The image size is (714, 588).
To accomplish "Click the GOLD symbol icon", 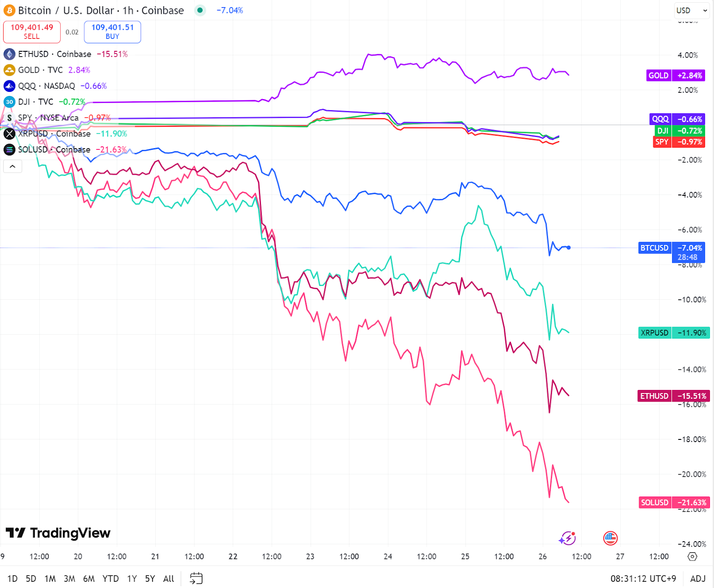I will pyautogui.click(x=9, y=70).
